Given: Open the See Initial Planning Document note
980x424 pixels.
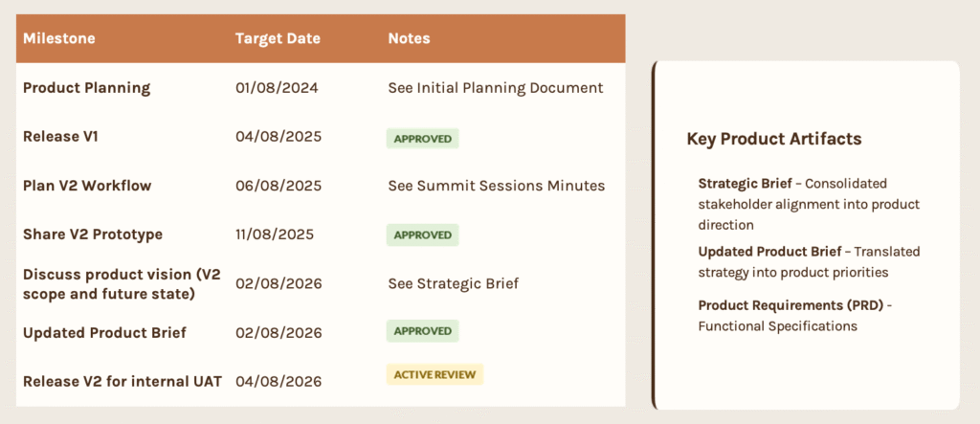Looking at the screenshot, I should point(496,87).
